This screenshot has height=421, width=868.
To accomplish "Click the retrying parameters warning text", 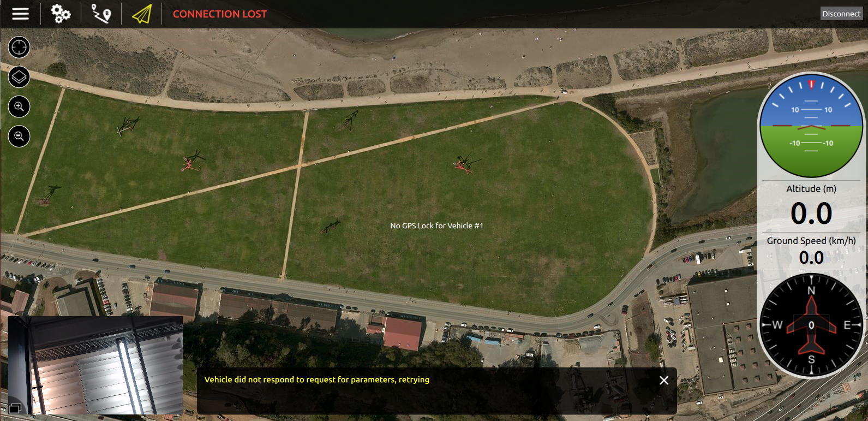I will pyautogui.click(x=317, y=380).
